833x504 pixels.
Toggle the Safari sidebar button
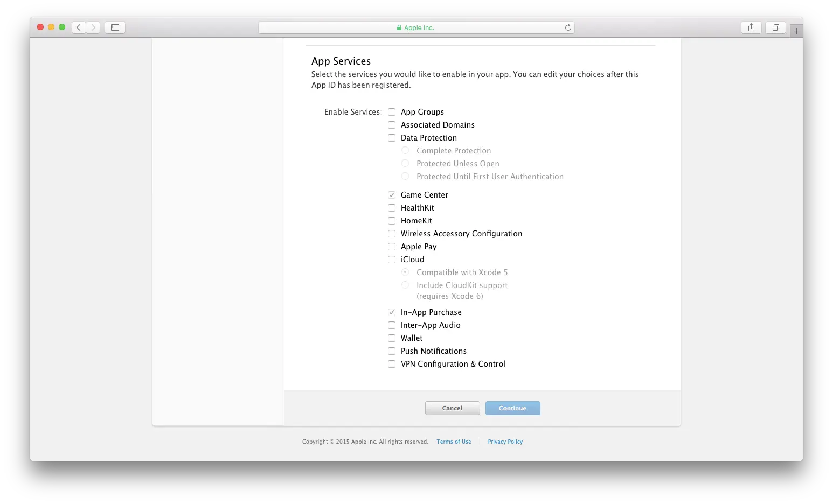point(115,27)
